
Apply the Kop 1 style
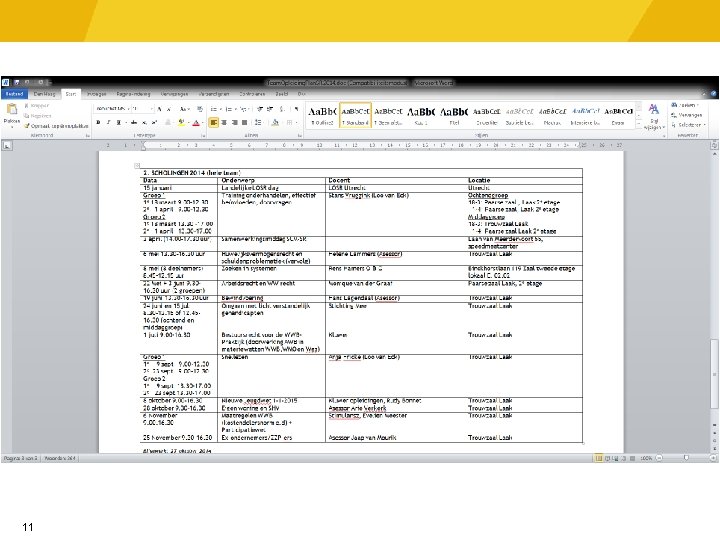point(421,115)
